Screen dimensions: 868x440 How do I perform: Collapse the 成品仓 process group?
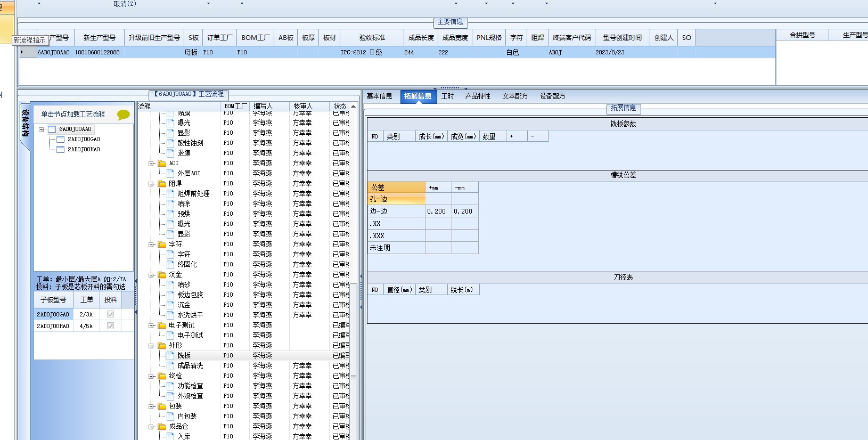click(152, 427)
